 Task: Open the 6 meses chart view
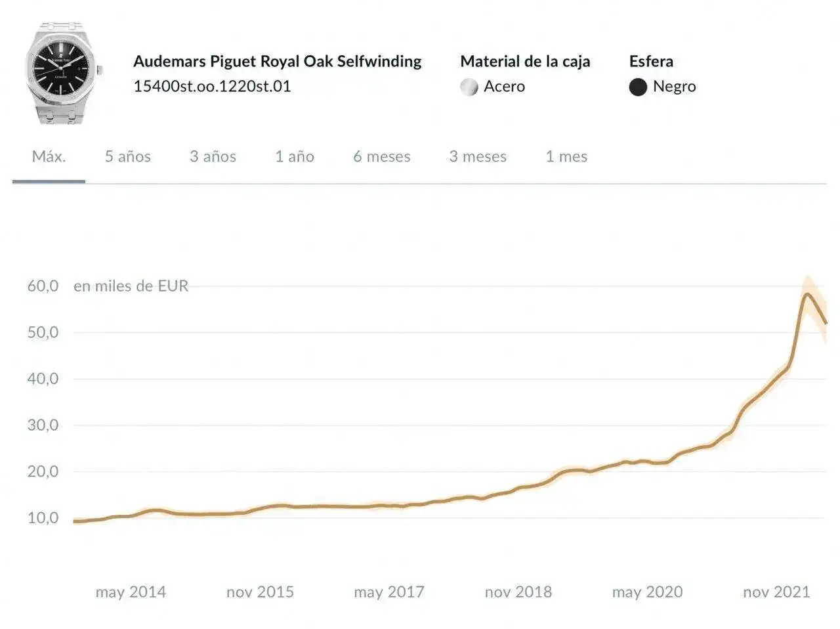coord(382,156)
